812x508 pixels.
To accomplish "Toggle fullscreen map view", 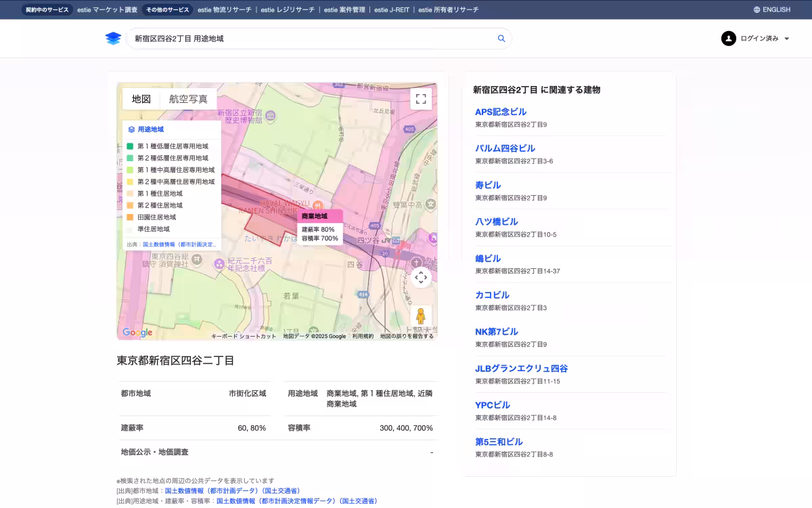I will [x=420, y=99].
